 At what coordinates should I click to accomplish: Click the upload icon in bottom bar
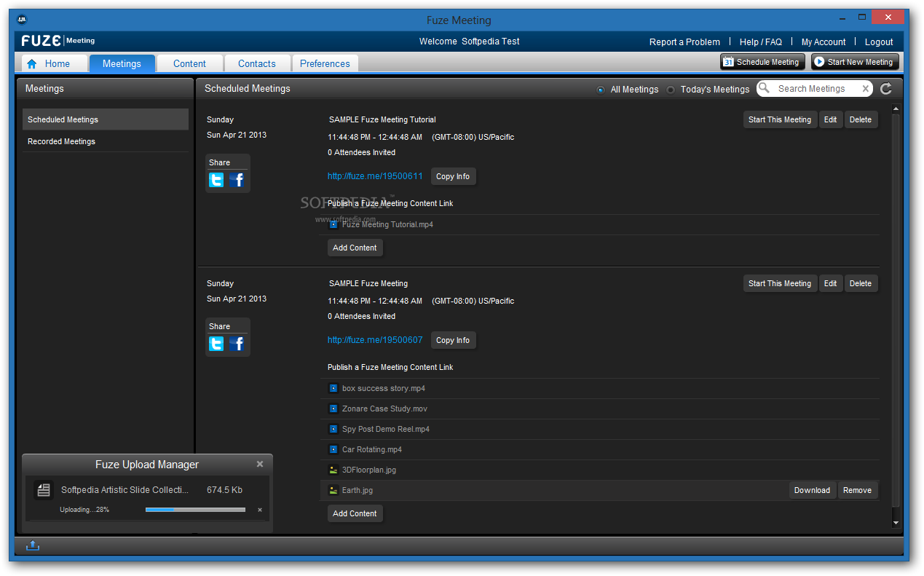[x=33, y=545]
